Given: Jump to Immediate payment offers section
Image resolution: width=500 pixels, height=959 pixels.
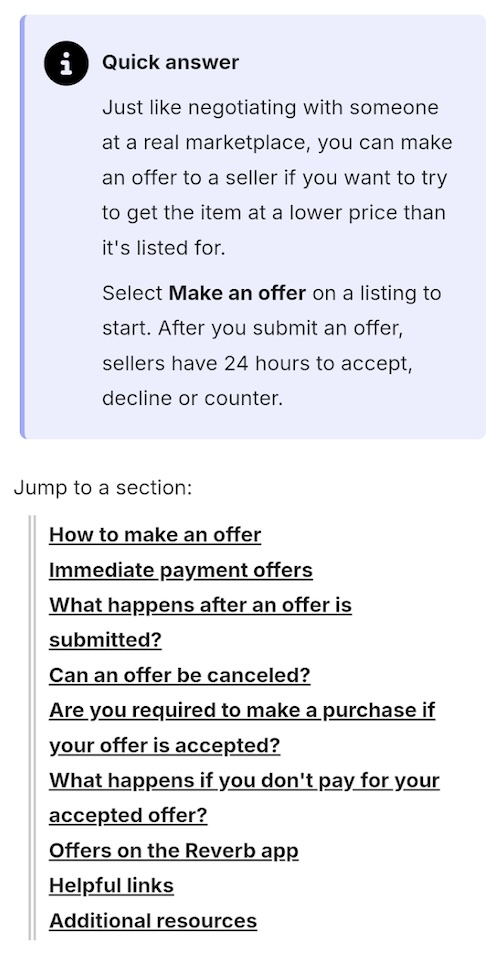Looking at the screenshot, I should (x=180, y=570).
